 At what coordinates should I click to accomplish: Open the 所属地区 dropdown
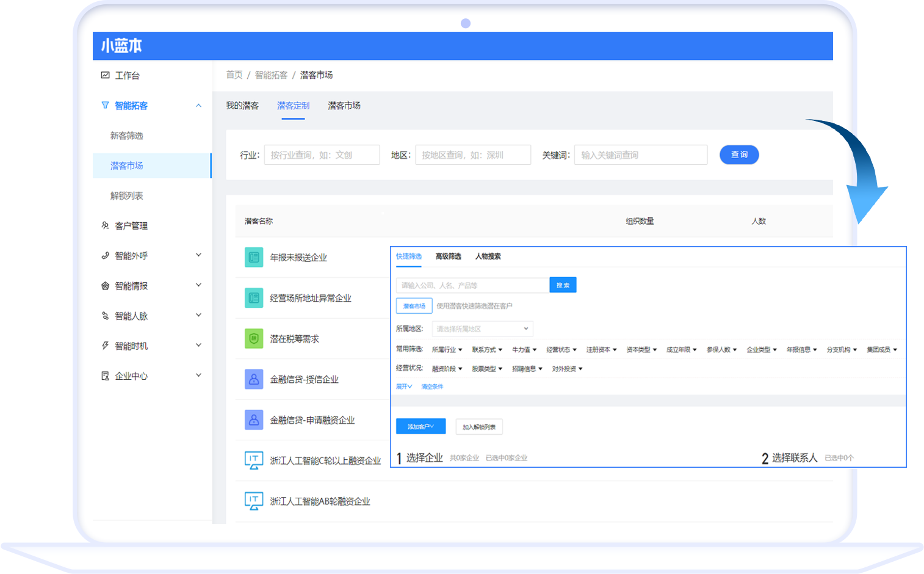482,329
